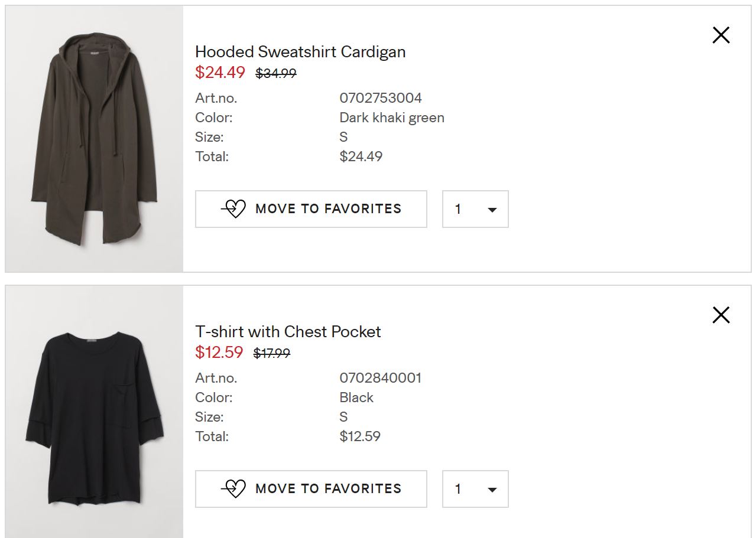The image size is (756, 538).
Task: Click the crossed-out $17.99 original price
Action: click(x=272, y=354)
